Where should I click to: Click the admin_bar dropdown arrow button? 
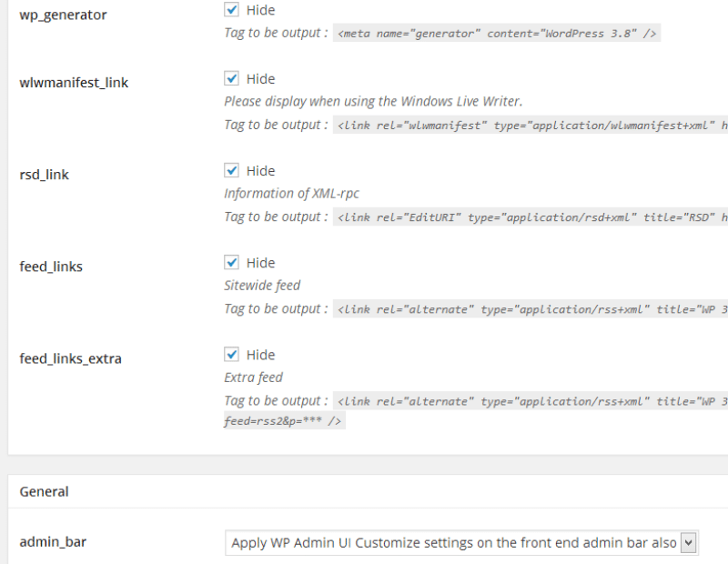pyautogui.click(x=689, y=543)
